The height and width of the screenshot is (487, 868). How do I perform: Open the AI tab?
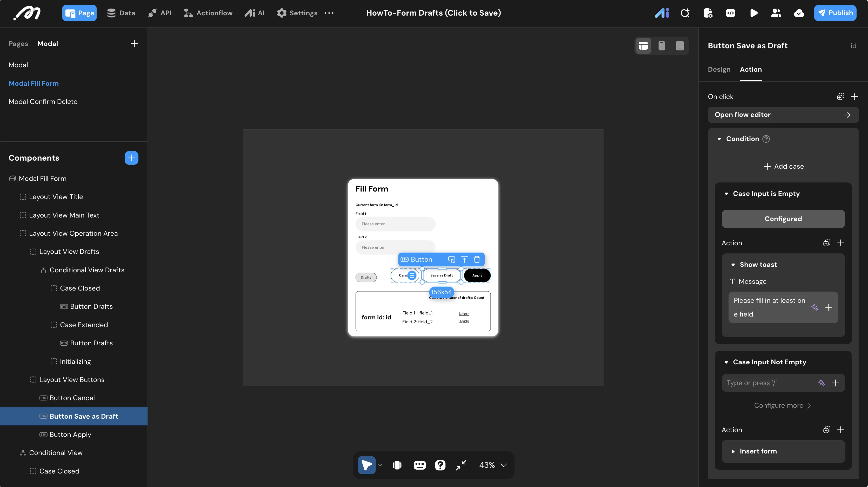(x=255, y=13)
